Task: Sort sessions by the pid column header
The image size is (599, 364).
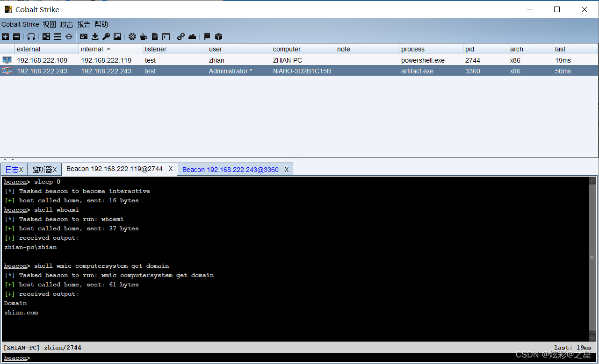Action: click(x=485, y=49)
